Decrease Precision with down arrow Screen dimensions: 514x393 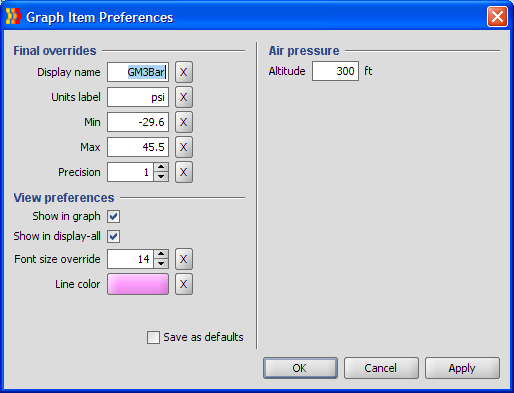click(161, 177)
